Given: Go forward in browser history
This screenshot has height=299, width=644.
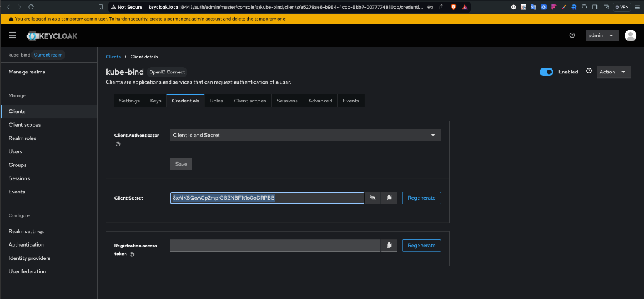Looking at the screenshot, I should [19, 7].
